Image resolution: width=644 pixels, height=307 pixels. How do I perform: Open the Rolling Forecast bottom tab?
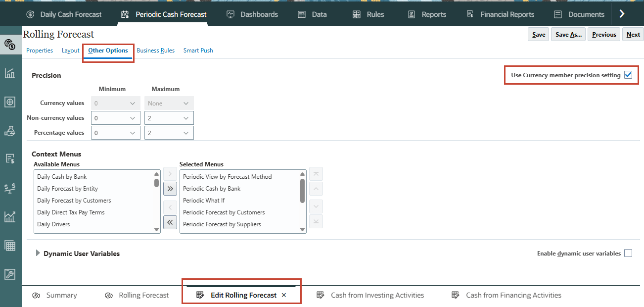(x=137, y=295)
